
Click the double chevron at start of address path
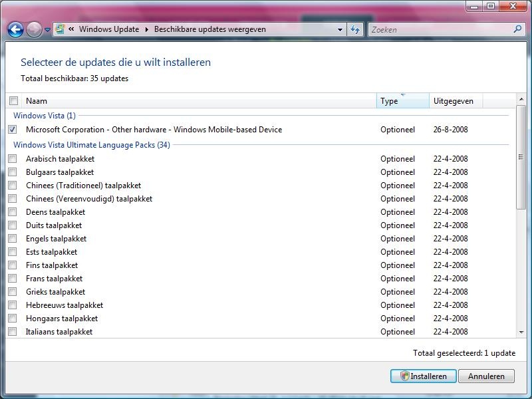(x=71, y=29)
